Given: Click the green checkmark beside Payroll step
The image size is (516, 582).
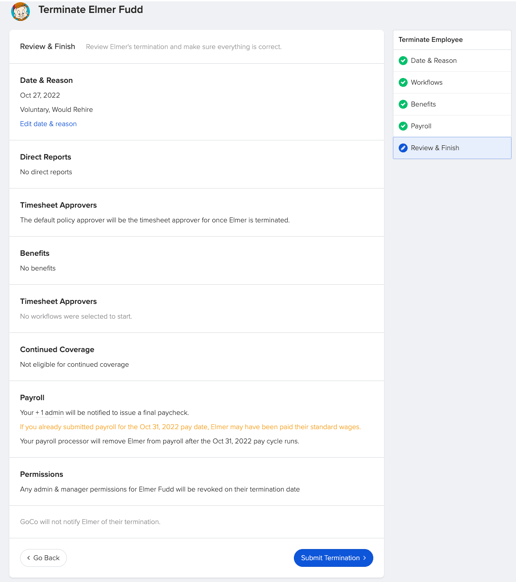Looking at the screenshot, I should click(x=403, y=126).
